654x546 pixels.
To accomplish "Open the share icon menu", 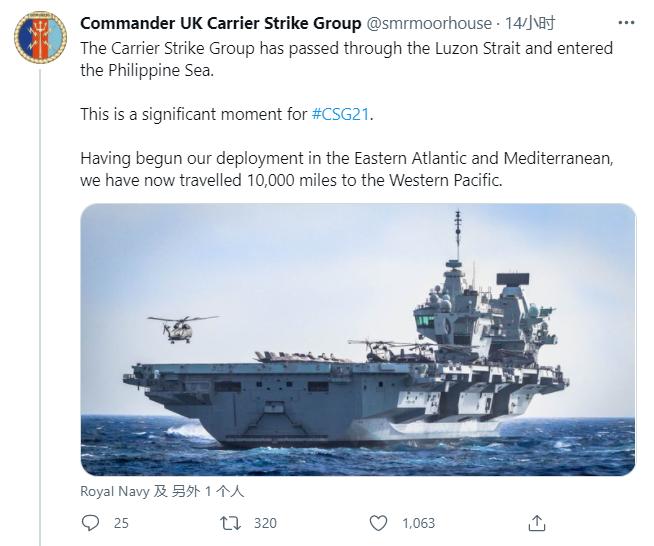I will tap(537, 523).
